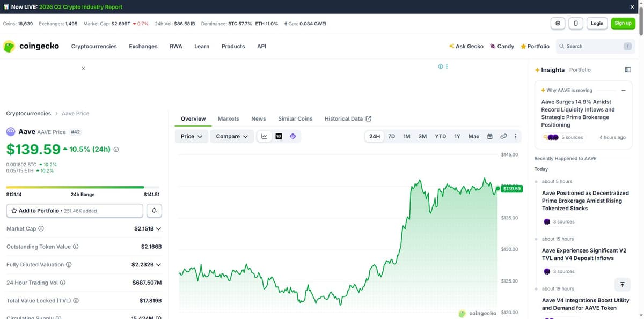Close the top announcement banner
Image resolution: width=644 pixels, height=319 pixels.
(x=632, y=7)
